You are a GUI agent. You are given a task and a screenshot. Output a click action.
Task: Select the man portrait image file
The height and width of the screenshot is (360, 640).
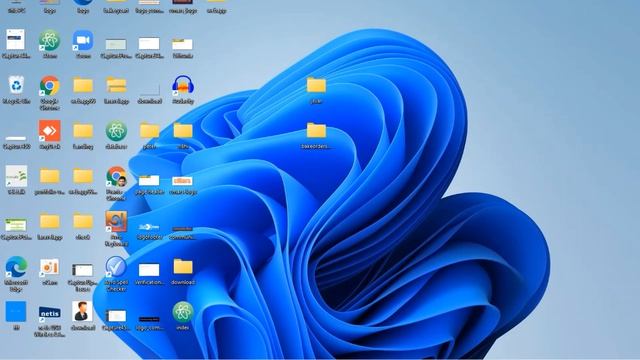coord(82,312)
